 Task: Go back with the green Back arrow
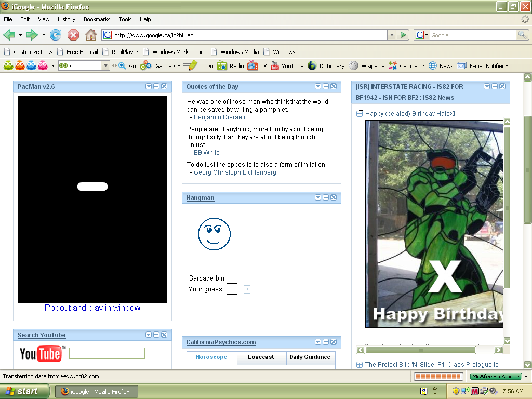click(9, 35)
